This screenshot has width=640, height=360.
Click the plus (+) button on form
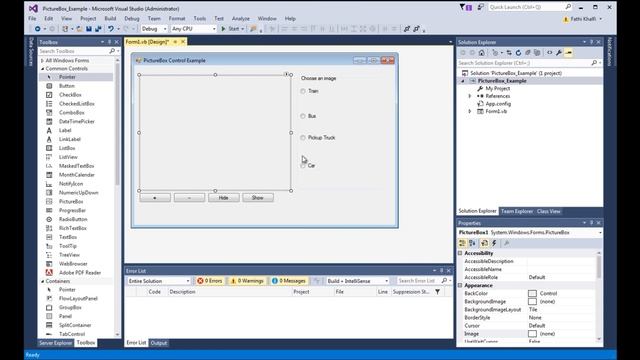coord(155,198)
